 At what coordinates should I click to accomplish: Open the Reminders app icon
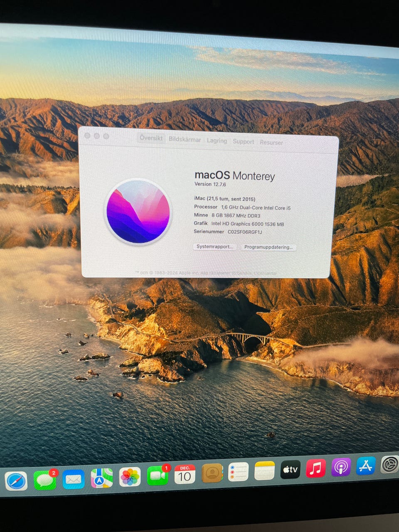click(x=239, y=472)
